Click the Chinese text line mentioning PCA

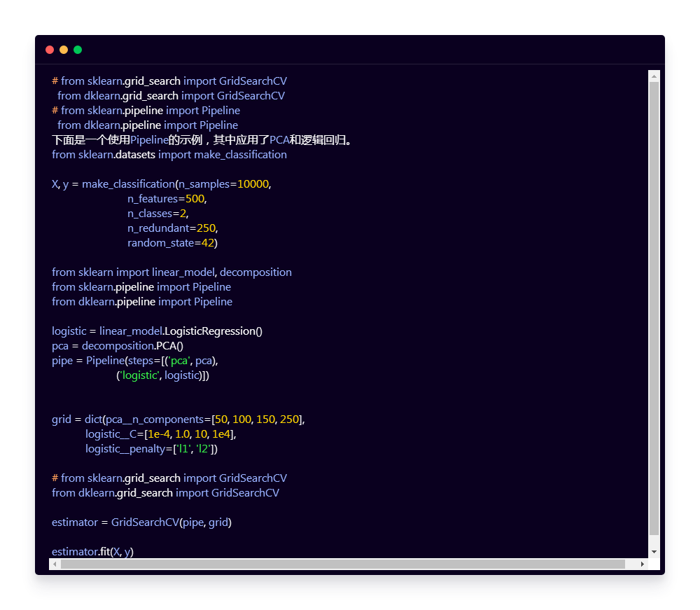[x=203, y=140]
